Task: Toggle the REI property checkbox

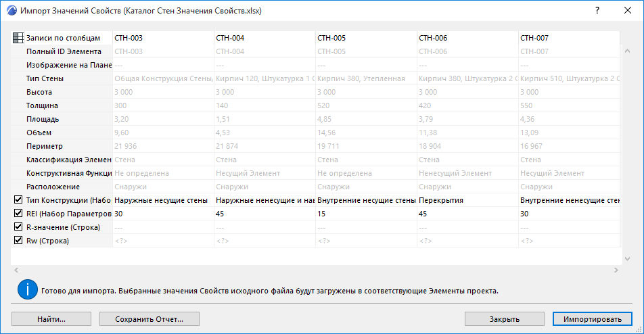Action: pos(18,214)
